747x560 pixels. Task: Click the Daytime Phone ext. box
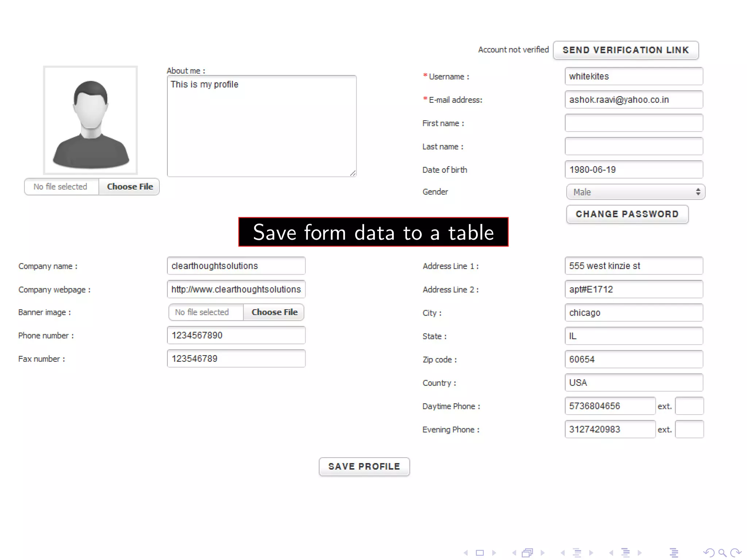pos(689,406)
